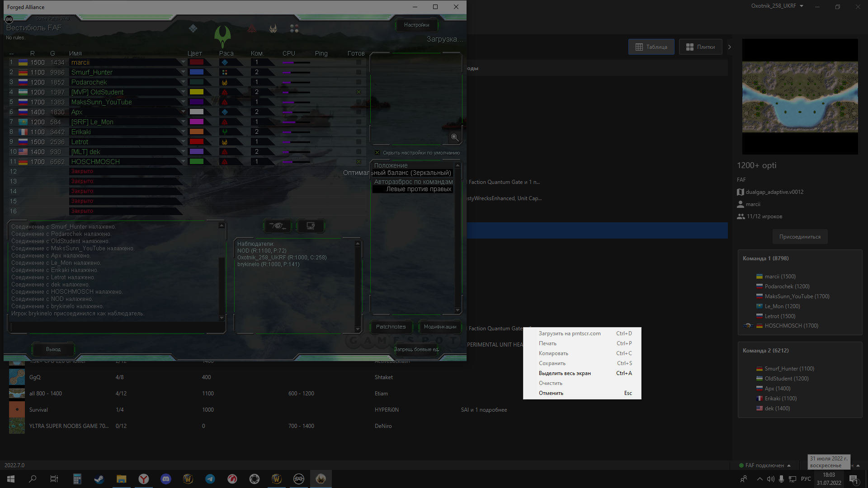Click the Windows Start button

coord(11,479)
